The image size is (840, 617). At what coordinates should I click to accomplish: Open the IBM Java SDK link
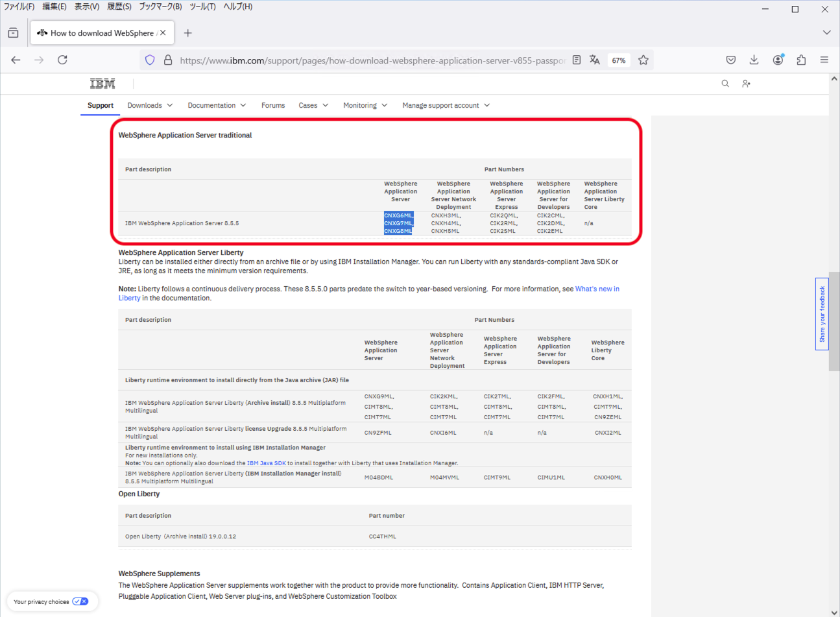[x=267, y=463]
